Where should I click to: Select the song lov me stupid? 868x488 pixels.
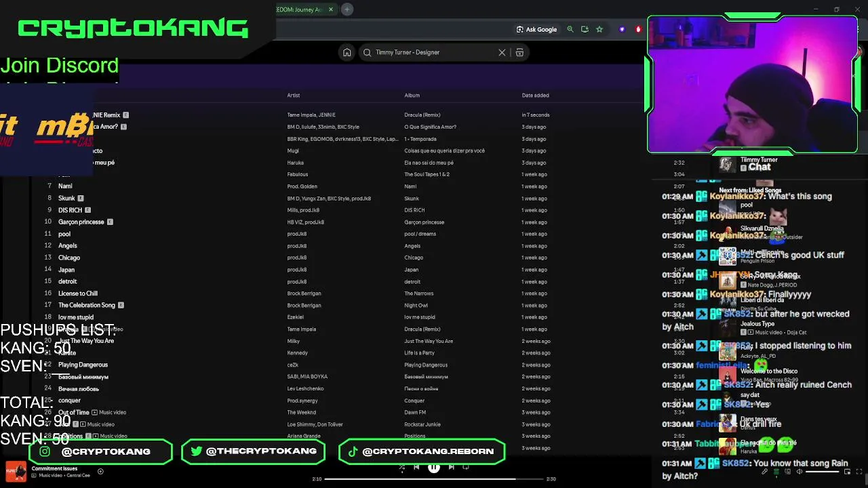76,317
